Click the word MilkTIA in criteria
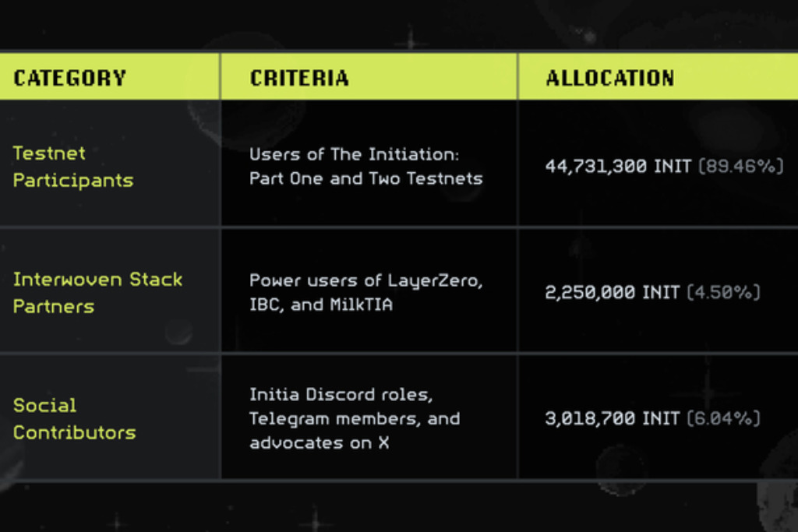The height and width of the screenshot is (532, 798). coord(362,305)
